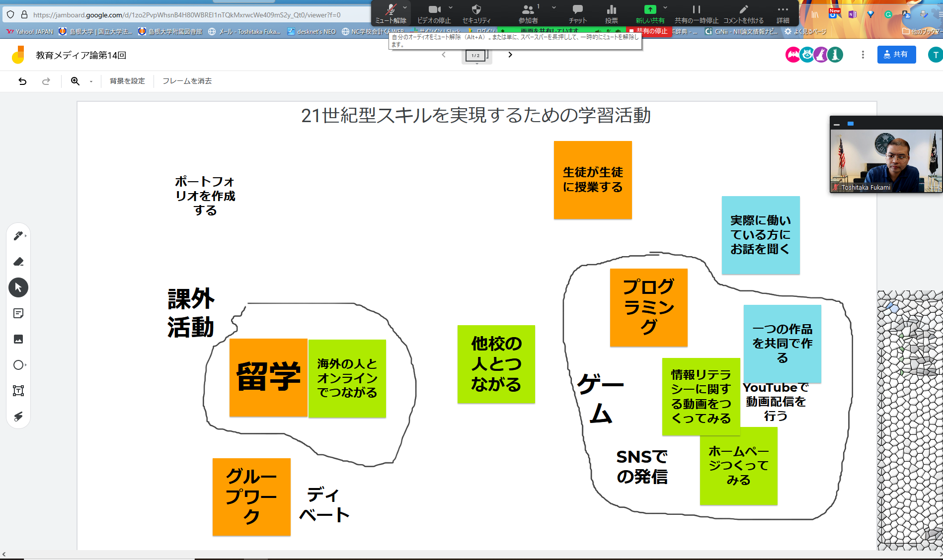Select the orange 留学 sticky note
The image size is (943, 560).
268,377
